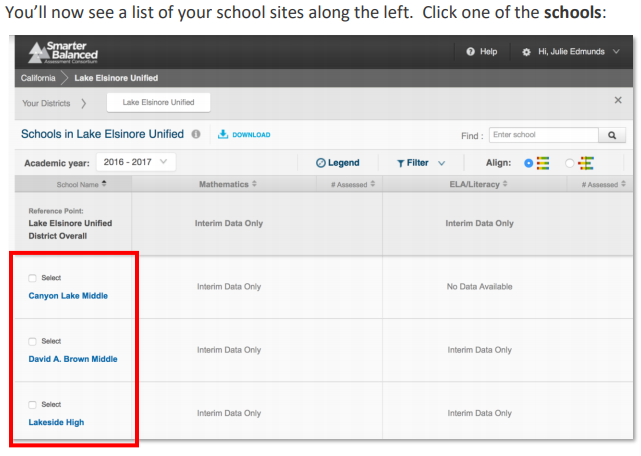Click the chevron next to Your Districts

pyautogui.click(x=83, y=103)
